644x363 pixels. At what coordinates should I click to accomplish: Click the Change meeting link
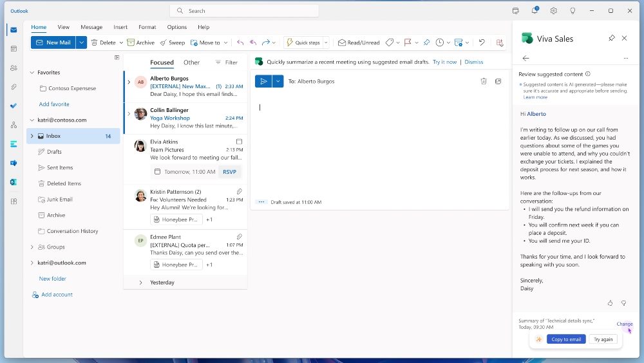click(x=624, y=324)
